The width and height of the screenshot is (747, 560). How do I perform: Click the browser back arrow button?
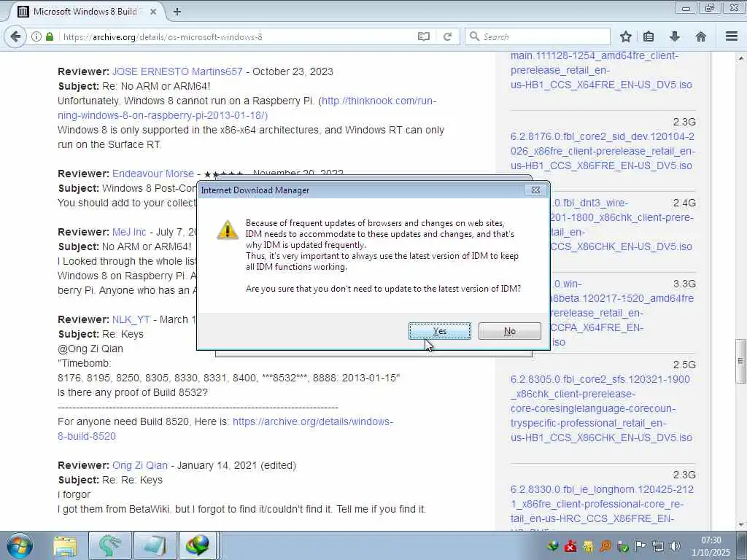coord(15,36)
